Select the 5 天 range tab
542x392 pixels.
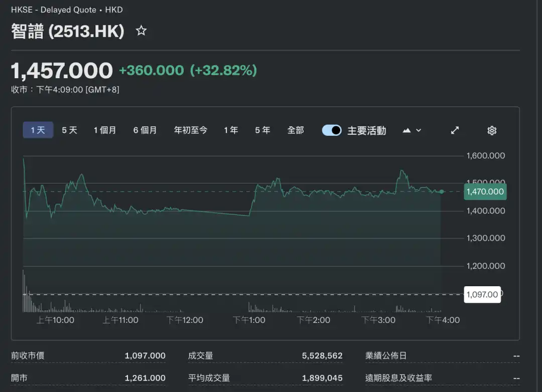tap(69, 130)
